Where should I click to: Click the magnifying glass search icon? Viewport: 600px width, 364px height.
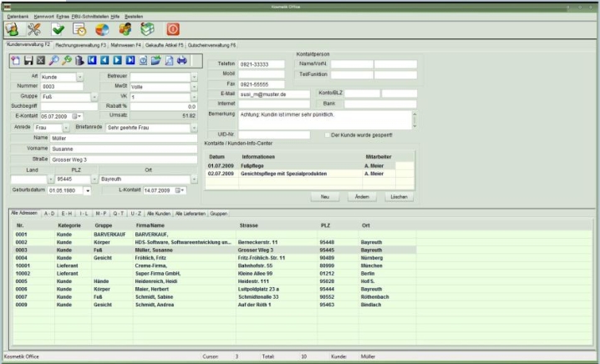point(53,60)
